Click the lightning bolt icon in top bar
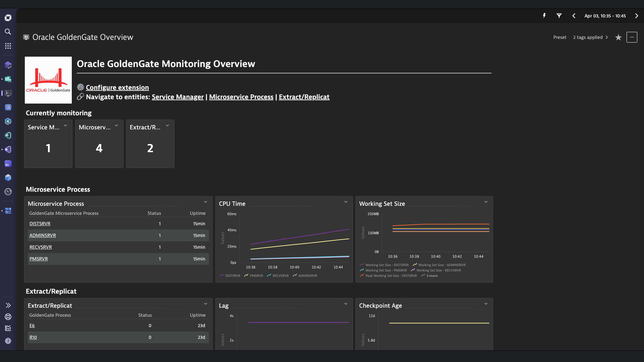644x362 pixels. pos(544,16)
